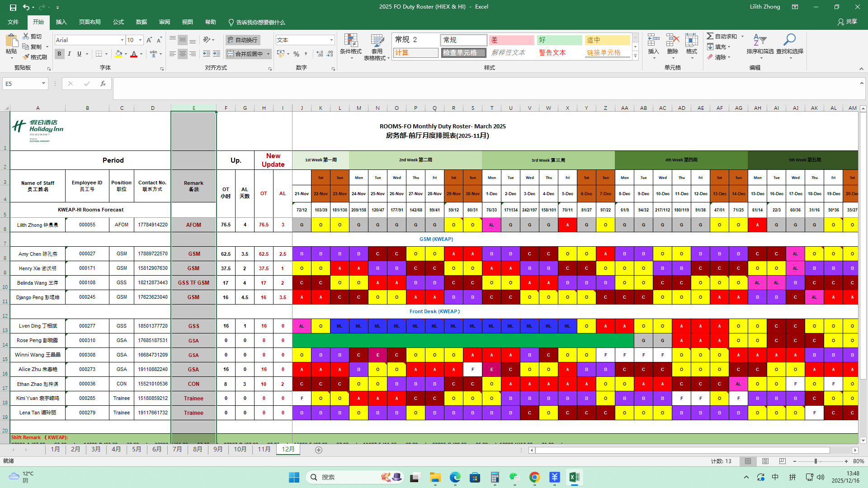Open Excel from the Windows taskbar
This screenshot has height=488, width=868.
pos(574,477)
